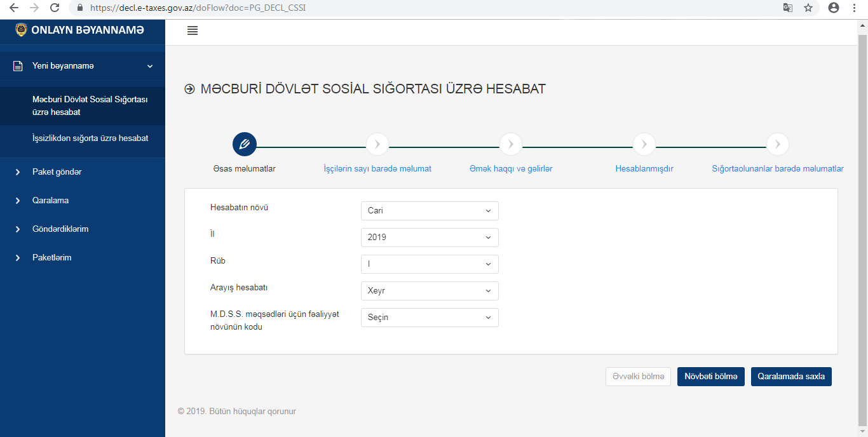The image size is (868, 437).
Task: Open the Arayış hesabatı selector showing Xeyr
Action: 430,290
